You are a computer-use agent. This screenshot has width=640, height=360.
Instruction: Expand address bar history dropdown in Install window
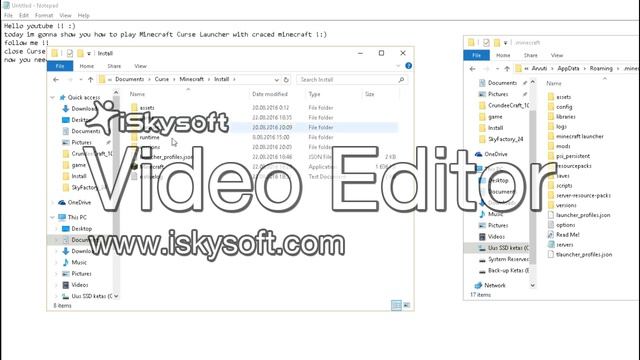(x=276, y=80)
